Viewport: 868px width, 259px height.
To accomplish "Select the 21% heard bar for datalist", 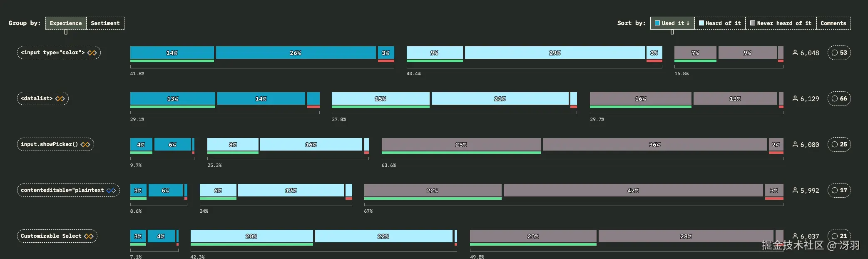I will point(500,98).
